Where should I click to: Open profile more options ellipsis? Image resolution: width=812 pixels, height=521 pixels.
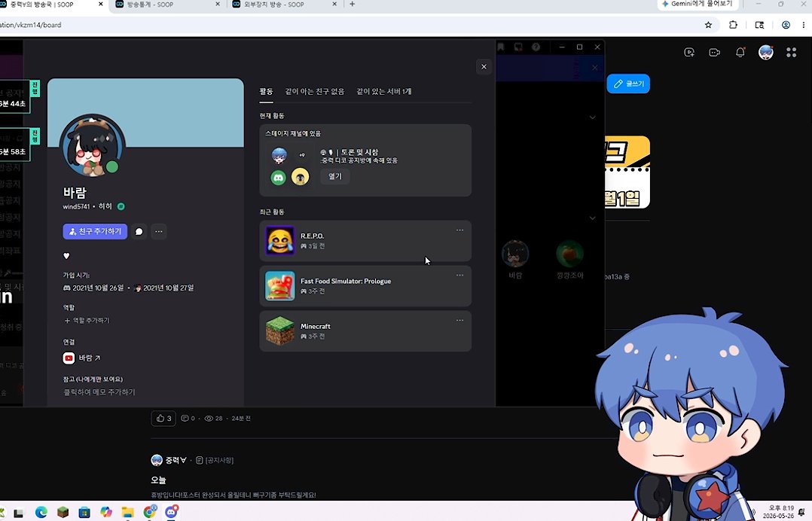pos(159,232)
